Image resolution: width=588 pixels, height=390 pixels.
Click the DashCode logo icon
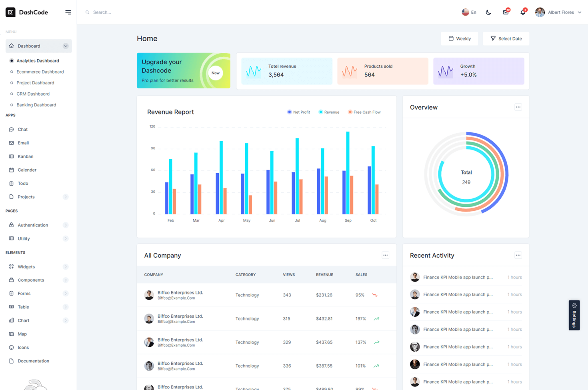pos(10,12)
